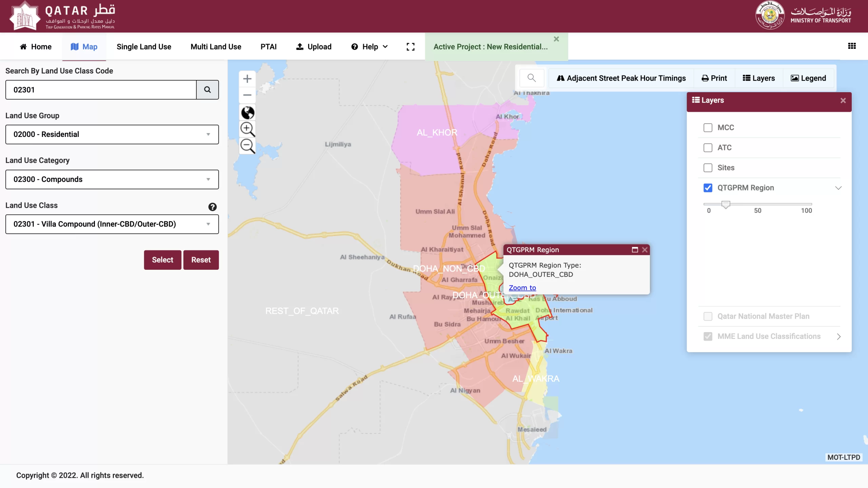Viewport: 868px width, 488px height.
Task: Enable the Sites layer checkbox
Action: click(708, 168)
